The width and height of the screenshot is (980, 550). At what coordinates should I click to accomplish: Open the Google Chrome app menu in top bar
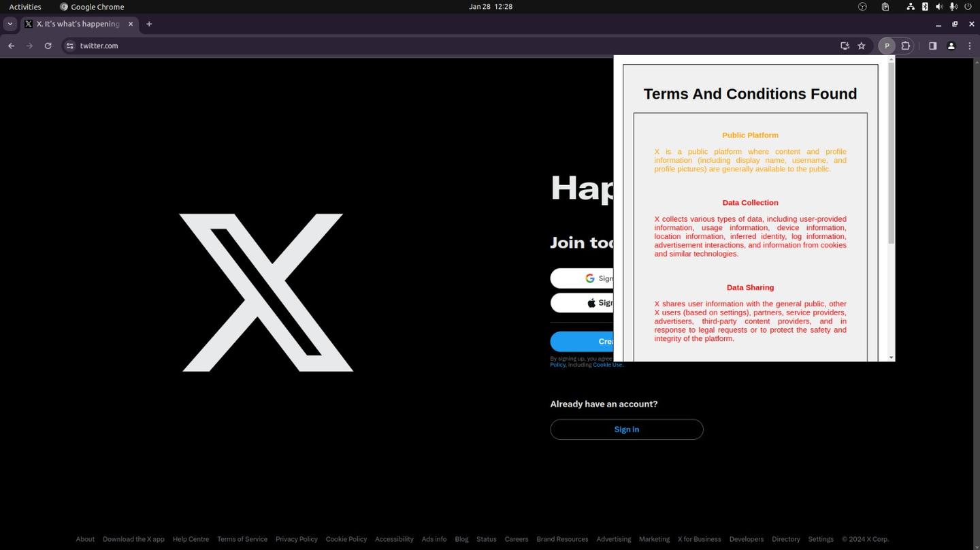tap(92, 7)
